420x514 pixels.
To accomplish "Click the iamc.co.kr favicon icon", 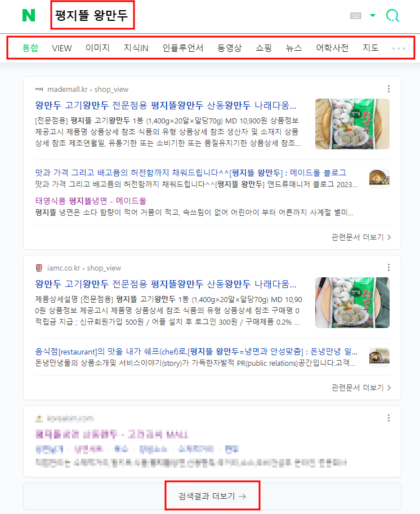I will coord(39,268).
